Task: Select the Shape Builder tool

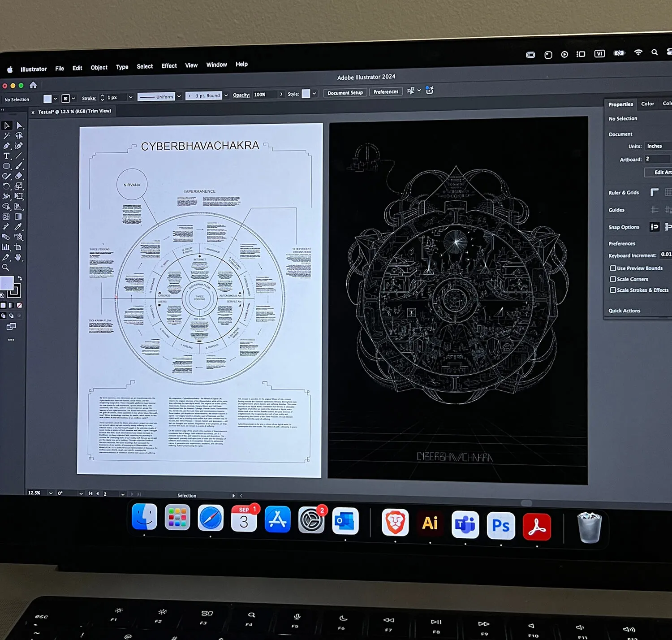Action: (6, 207)
